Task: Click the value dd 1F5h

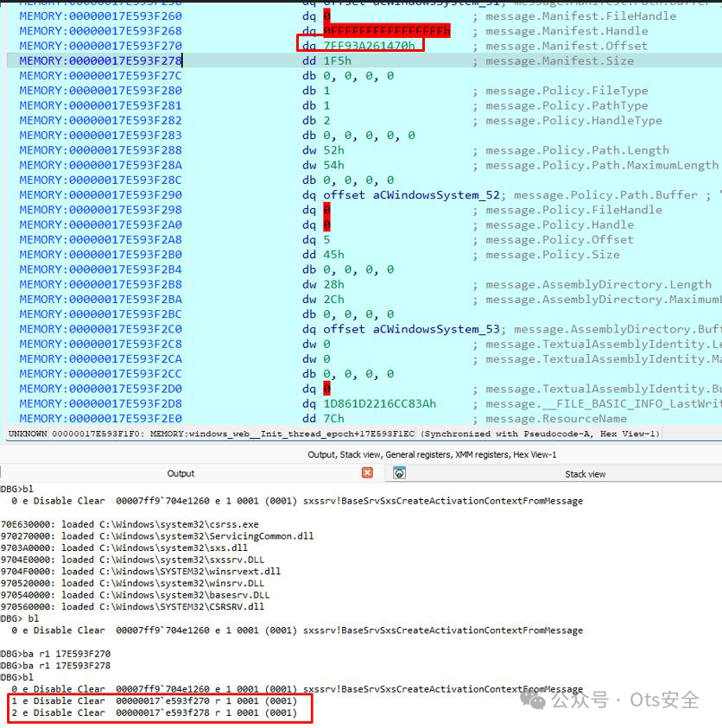Action: click(326, 60)
